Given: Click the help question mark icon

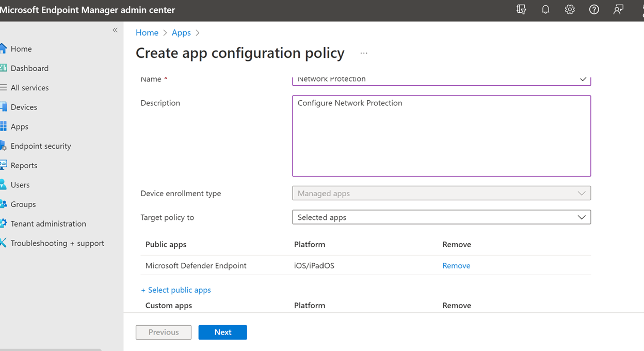Looking at the screenshot, I should [x=594, y=10].
